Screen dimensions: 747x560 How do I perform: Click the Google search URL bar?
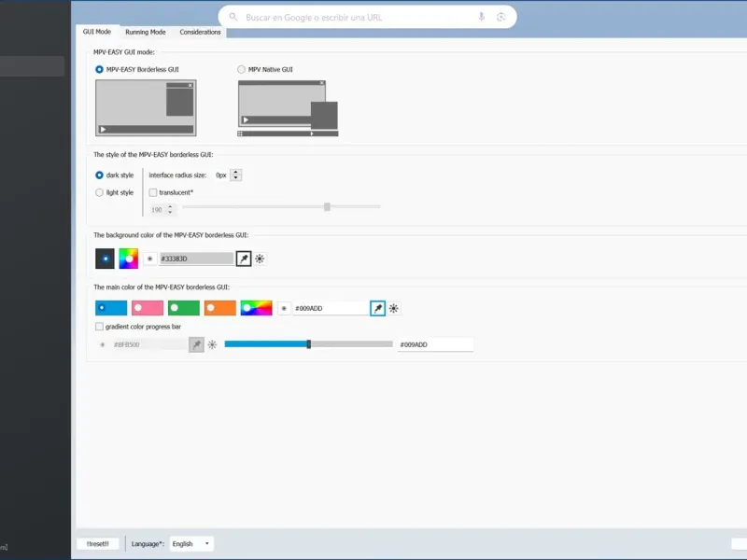(x=367, y=17)
